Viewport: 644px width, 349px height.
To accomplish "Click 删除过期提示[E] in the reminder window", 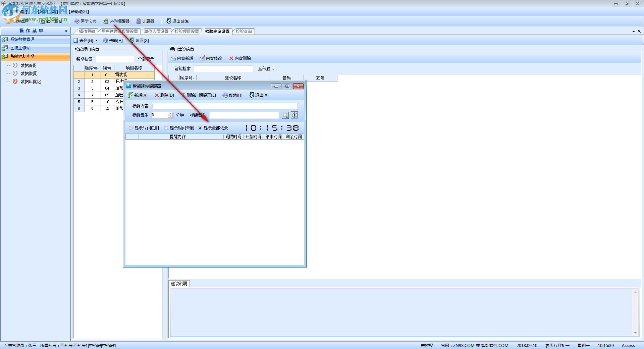I will 199,95.
